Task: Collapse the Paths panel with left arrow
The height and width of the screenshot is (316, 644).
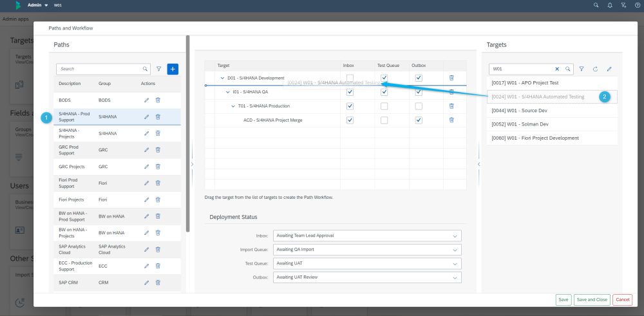Action: tap(192, 163)
